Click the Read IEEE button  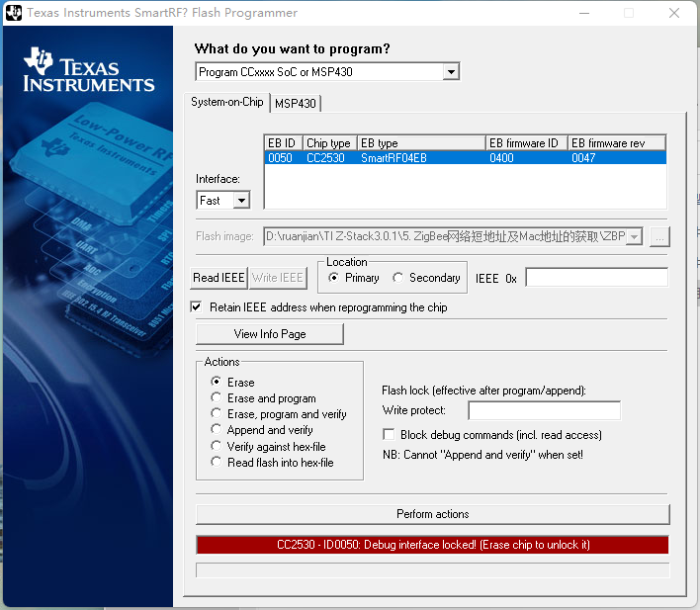tap(219, 278)
